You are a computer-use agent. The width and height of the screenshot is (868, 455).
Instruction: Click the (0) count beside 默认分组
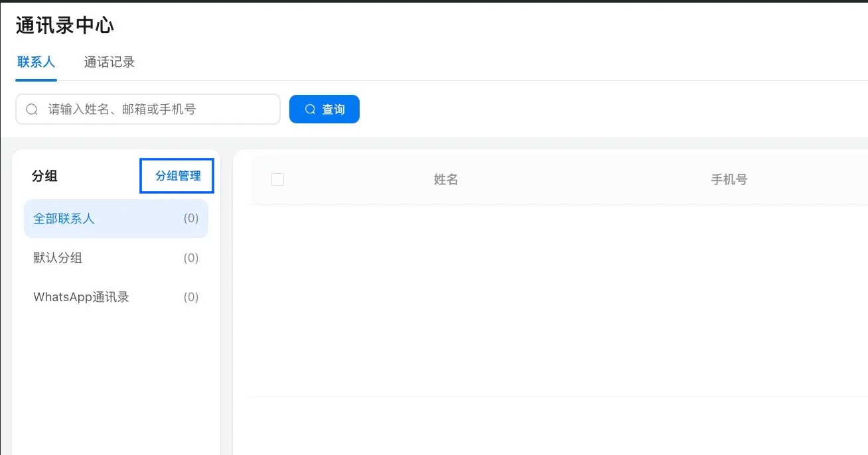pyautogui.click(x=191, y=258)
